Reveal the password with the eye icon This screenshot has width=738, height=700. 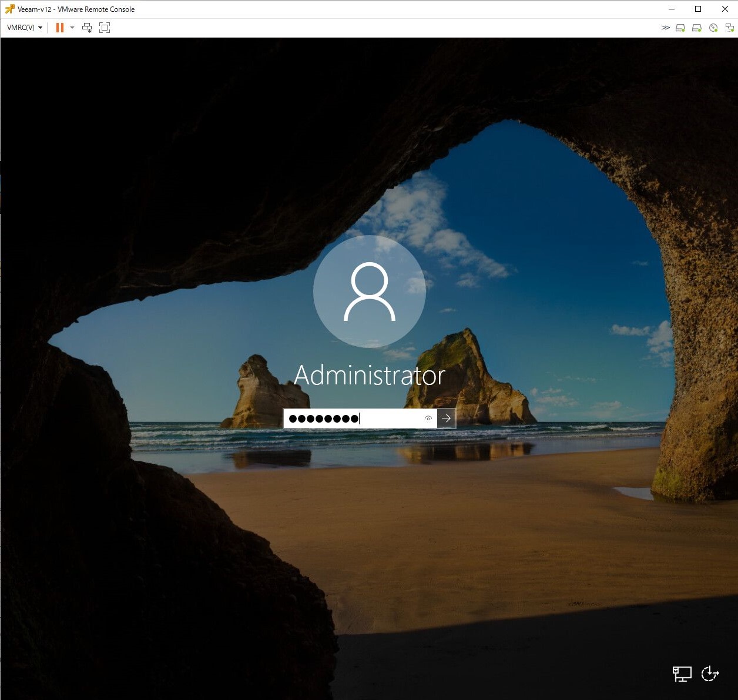pos(428,418)
